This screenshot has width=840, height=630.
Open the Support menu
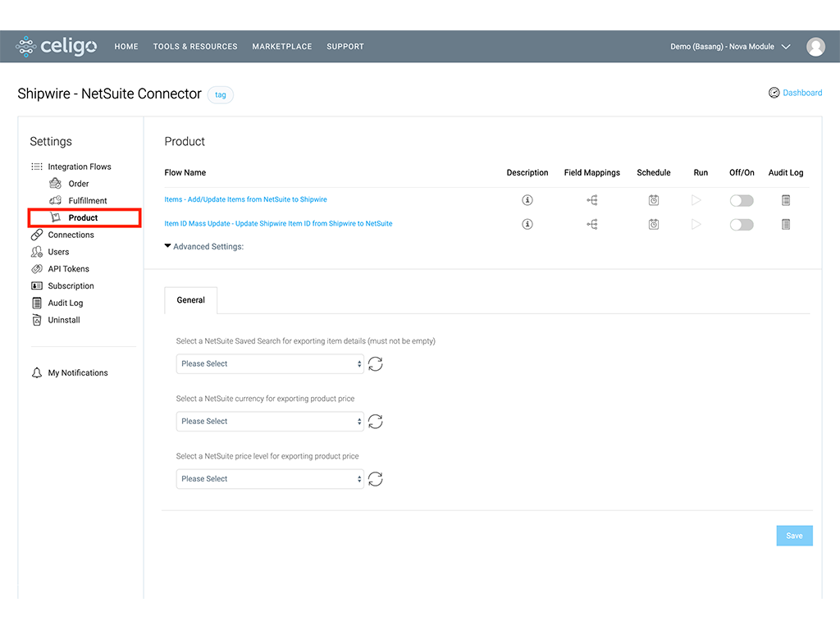[x=345, y=47]
